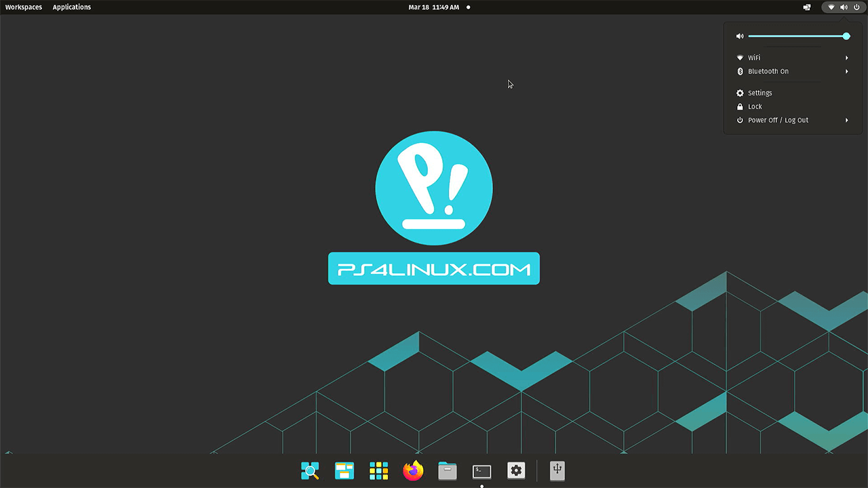Viewport: 868px width, 488px height.
Task: Open the Applications menu in top bar
Action: (72, 7)
